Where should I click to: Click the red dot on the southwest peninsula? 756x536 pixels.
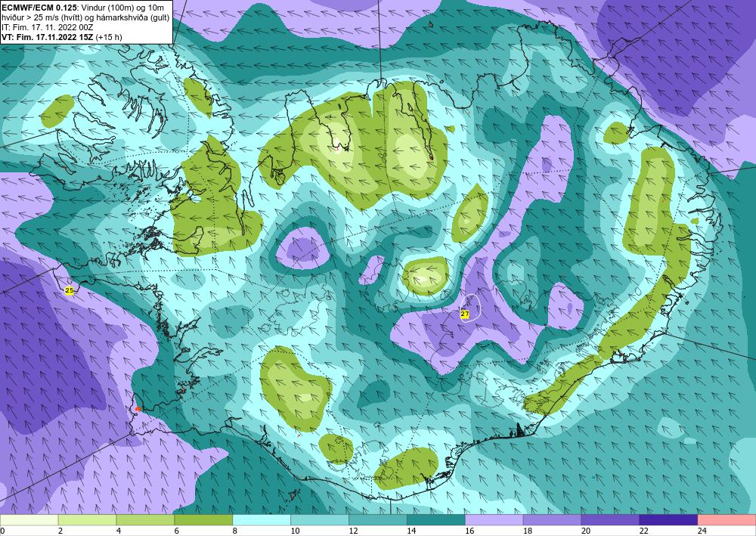pyautogui.click(x=138, y=409)
